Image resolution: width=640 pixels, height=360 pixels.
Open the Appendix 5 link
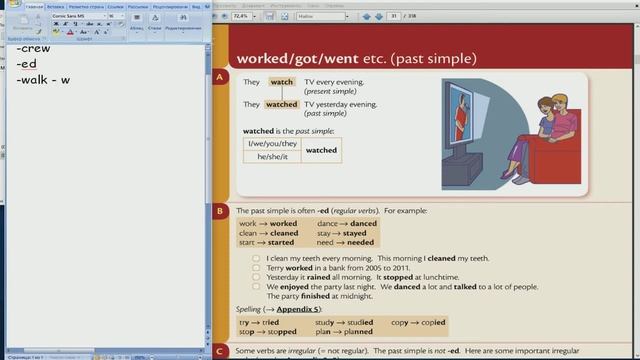point(297,309)
